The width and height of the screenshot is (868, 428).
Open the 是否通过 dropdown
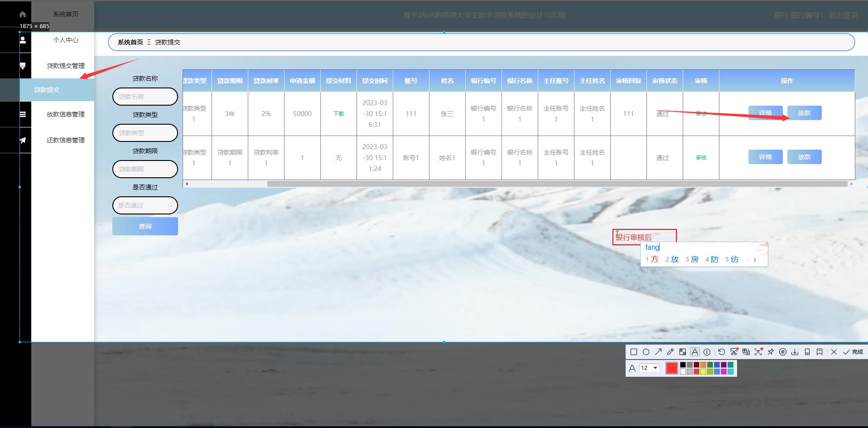pos(145,205)
